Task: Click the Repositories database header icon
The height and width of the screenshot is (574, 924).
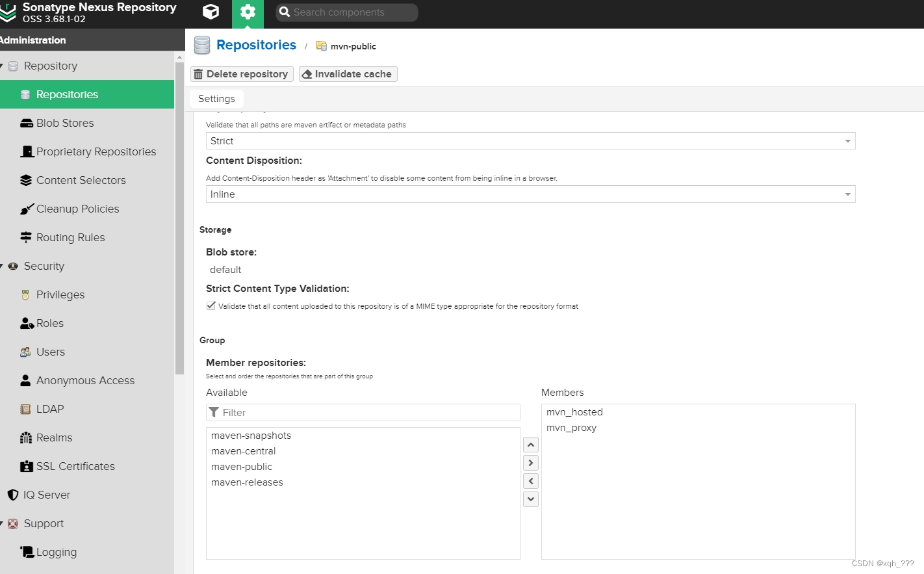Action: [202, 45]
